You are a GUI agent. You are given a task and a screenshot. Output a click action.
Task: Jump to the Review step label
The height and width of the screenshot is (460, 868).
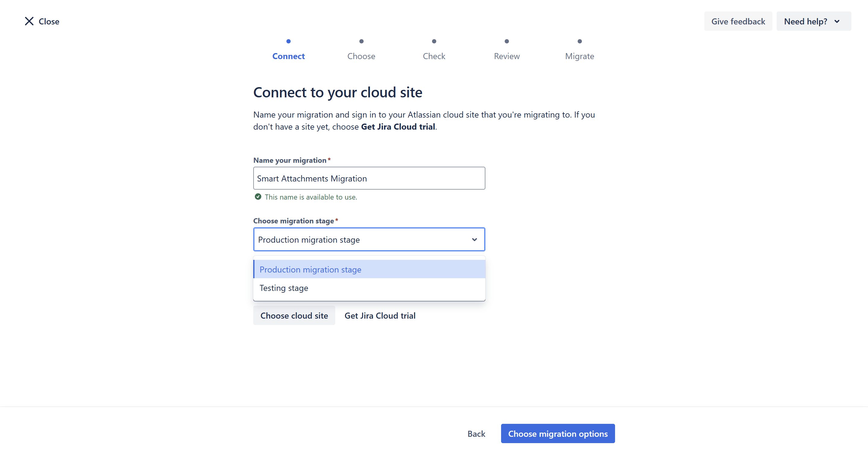(x=507, y=56)
